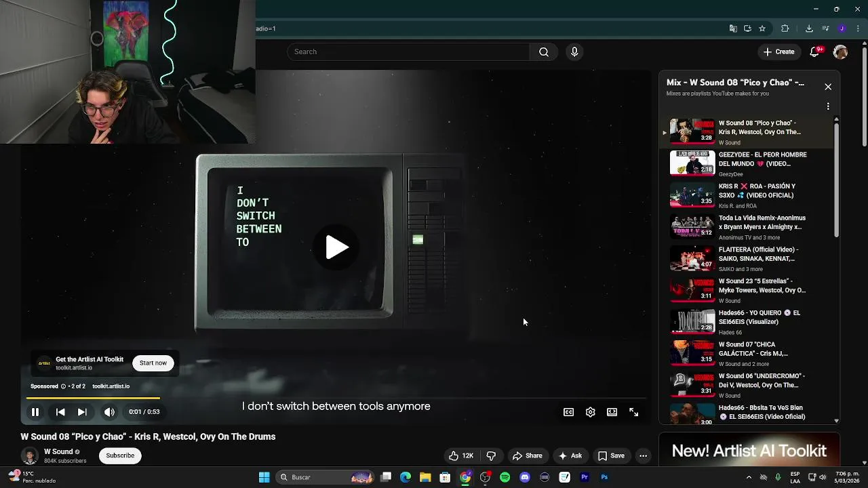
Task: Click the Share button
Action: tap(527, 455)
